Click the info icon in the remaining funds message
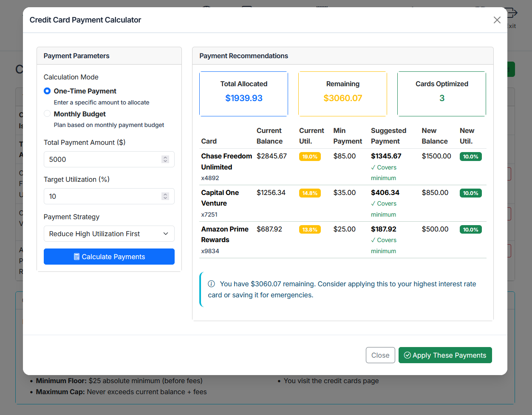 coord(212,284)
